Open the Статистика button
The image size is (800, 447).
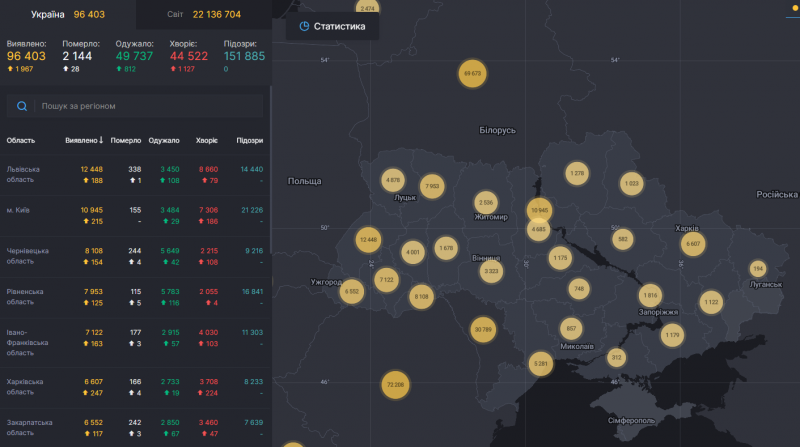(332, 26)
